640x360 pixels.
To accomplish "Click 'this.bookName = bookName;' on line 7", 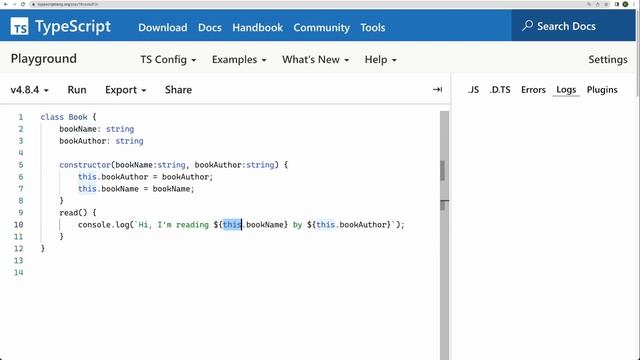I will 136,189.
